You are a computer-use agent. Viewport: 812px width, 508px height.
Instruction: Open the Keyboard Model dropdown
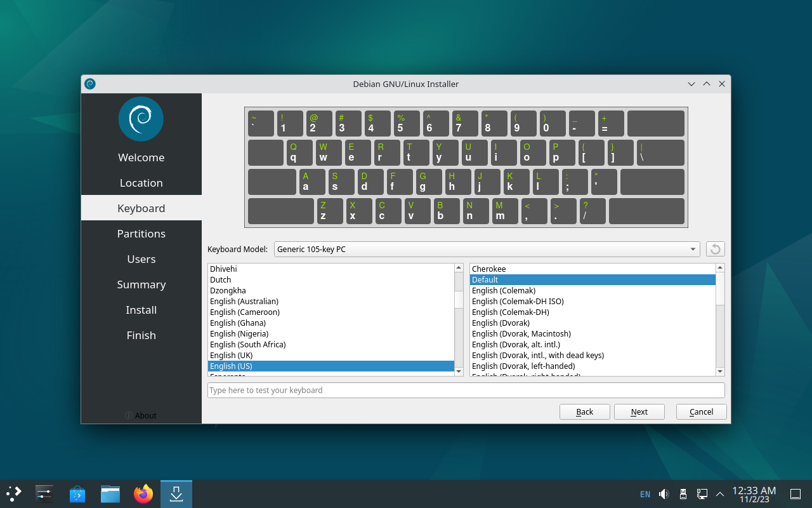[x=487, y=249]
